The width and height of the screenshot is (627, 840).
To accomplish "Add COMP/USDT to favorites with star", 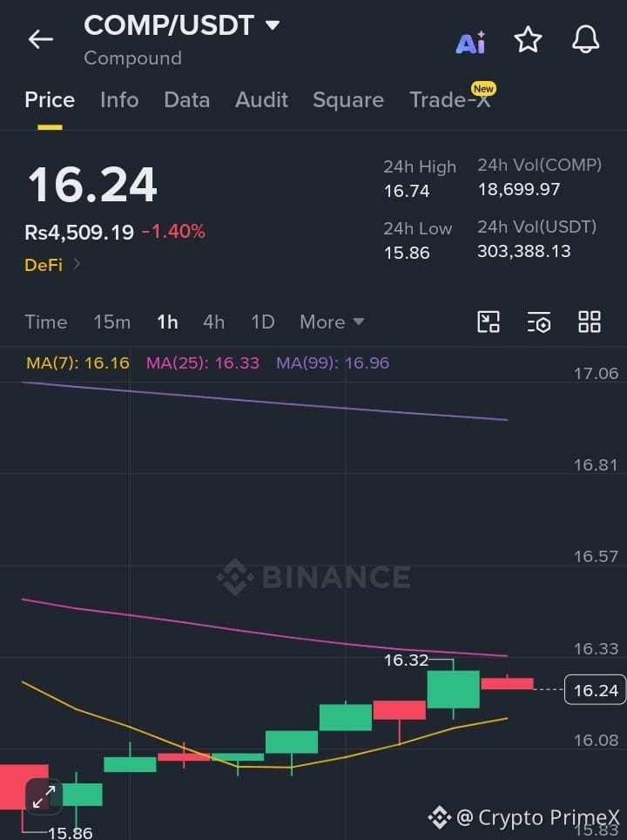I will pyautogui.click(x=528, y=39).
